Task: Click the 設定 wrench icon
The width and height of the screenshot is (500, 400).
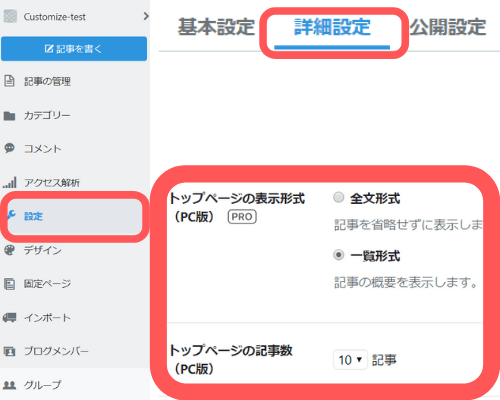Action: (11, 215)
